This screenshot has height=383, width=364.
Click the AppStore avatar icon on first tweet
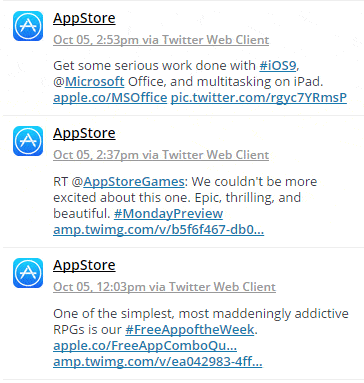[28, 26]
